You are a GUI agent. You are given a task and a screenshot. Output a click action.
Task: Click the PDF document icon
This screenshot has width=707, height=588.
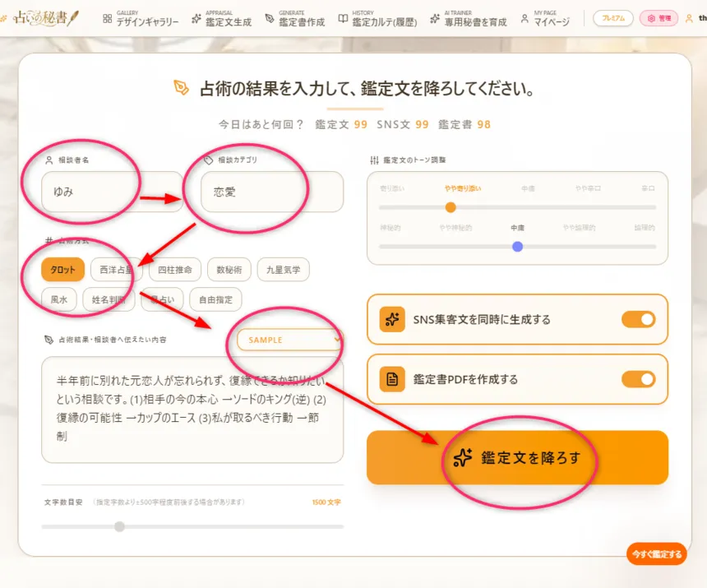coord(392,379)
